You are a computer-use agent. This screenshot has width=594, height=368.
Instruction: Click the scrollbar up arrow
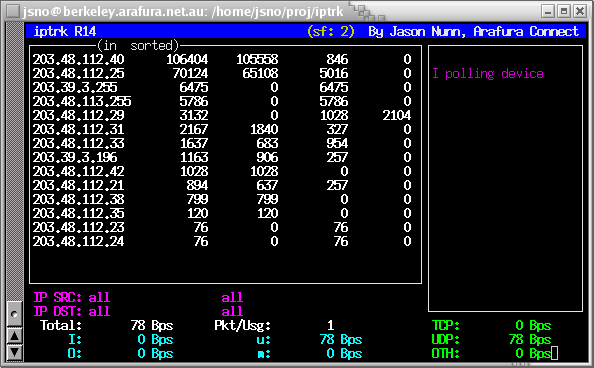tap(15, 336)
